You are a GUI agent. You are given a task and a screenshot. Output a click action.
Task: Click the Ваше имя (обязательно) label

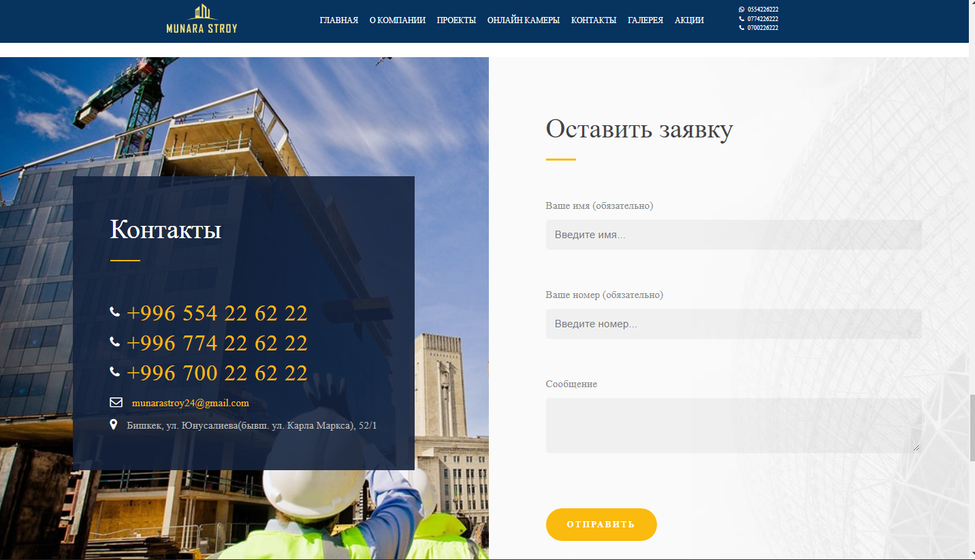[x=599, y=205]
